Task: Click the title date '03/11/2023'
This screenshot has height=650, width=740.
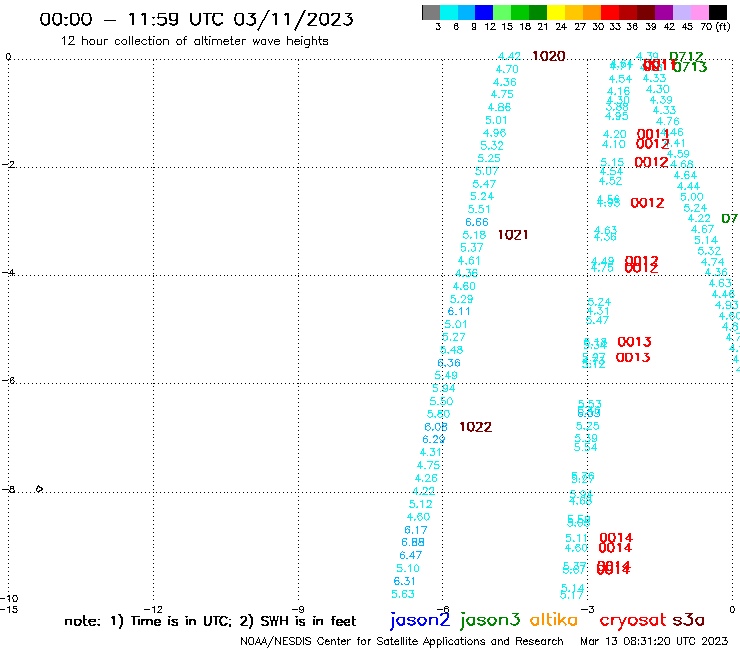Action: 293,19
